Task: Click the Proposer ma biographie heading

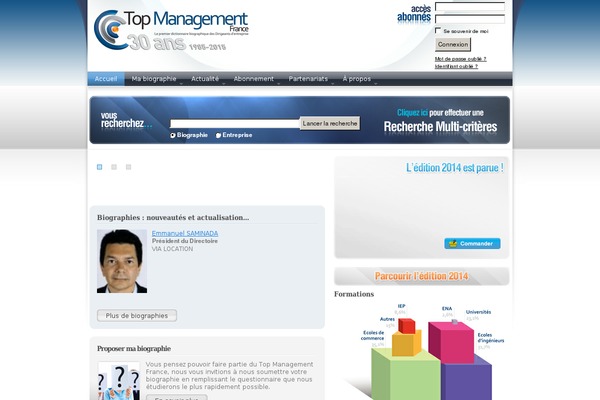Action: pyautogui.click(x=134, y=349)
